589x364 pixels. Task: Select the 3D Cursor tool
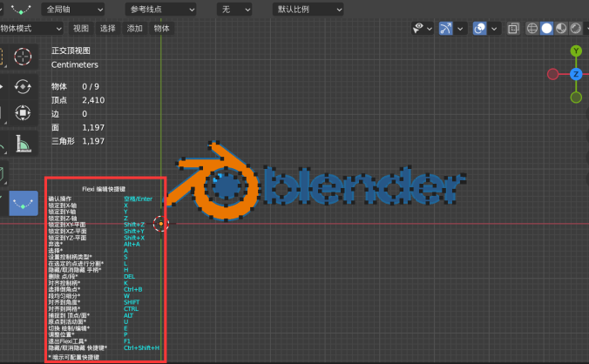pos(23,57)
